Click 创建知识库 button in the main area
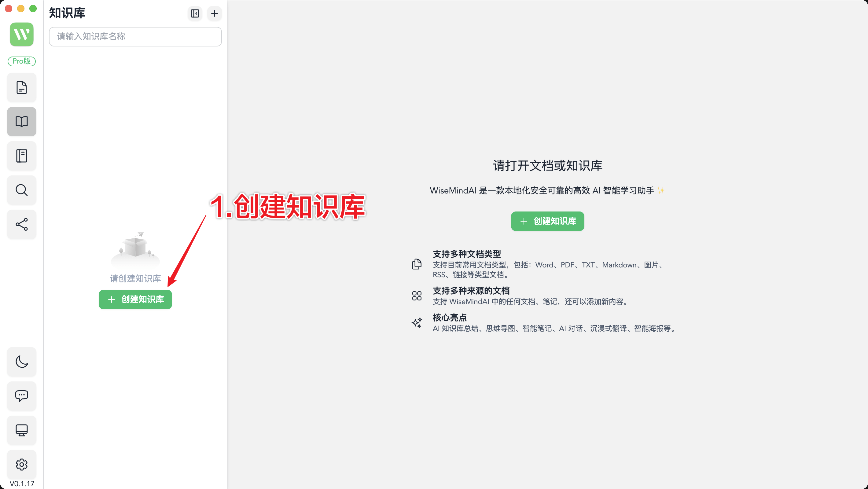This screenshot has width=868, height=489. (x=547, y=221)
